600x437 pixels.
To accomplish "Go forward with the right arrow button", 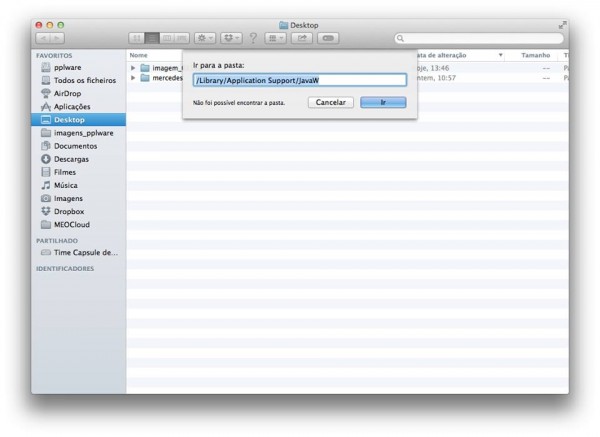I will point(57,38).
